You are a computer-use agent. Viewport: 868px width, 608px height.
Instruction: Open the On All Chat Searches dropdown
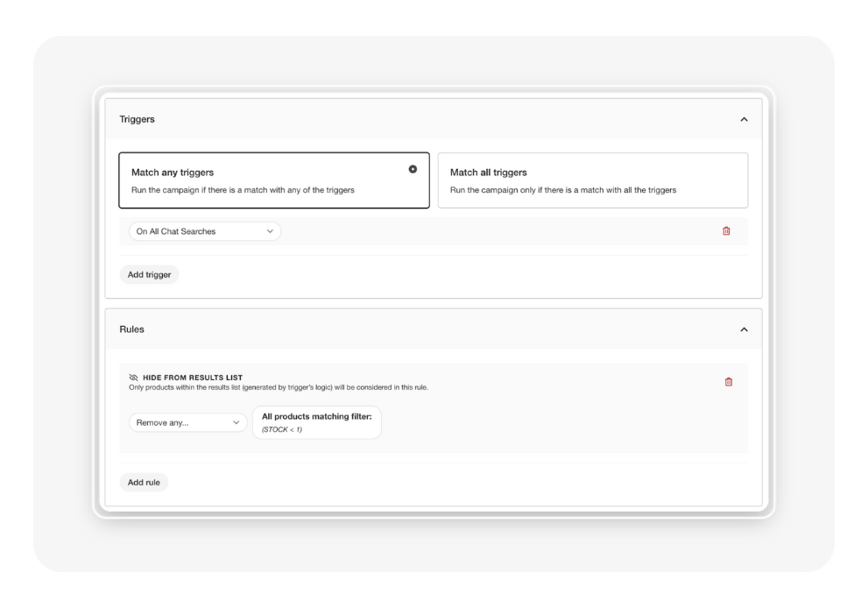point(203,230)
